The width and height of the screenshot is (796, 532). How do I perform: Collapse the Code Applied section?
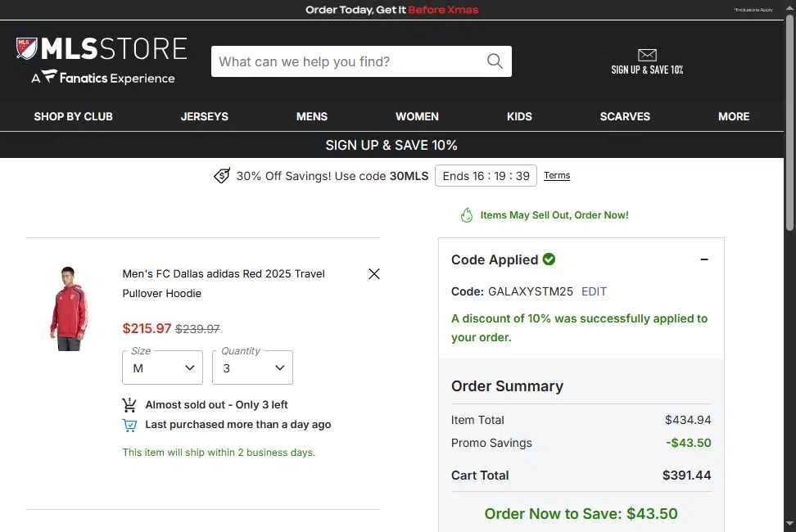click(x=704, y=259)
